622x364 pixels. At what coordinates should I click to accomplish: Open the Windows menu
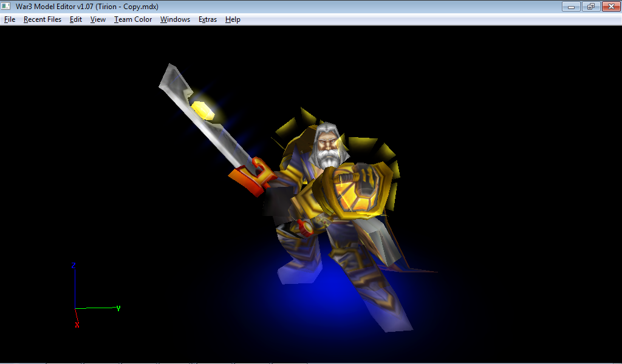click(175, 19)
